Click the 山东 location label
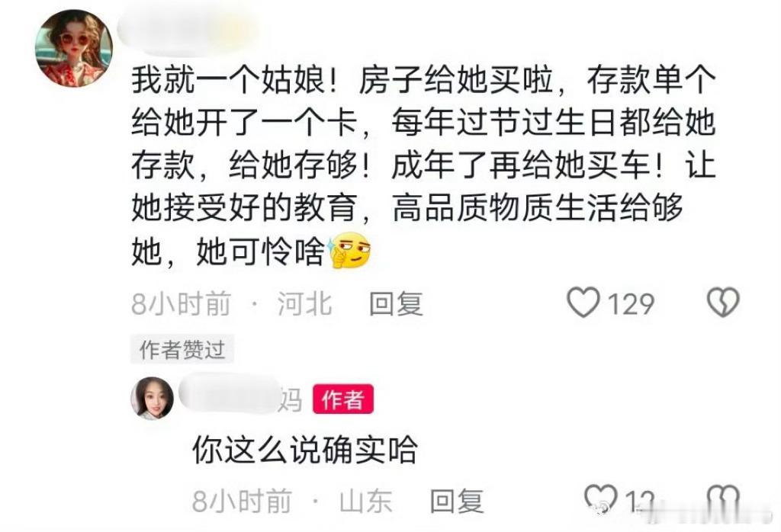 point(365,501)
